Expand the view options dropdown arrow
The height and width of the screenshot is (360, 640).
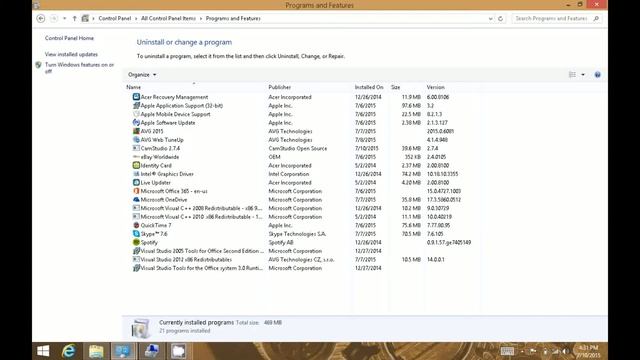583,75
